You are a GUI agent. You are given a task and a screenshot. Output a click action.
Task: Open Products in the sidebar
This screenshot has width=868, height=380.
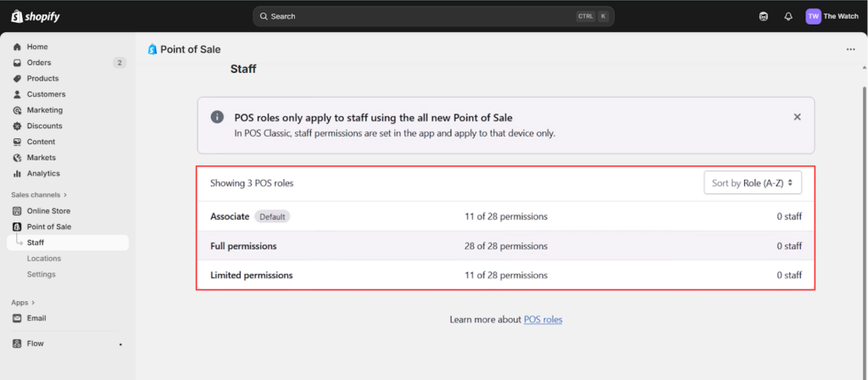(42, 78)
